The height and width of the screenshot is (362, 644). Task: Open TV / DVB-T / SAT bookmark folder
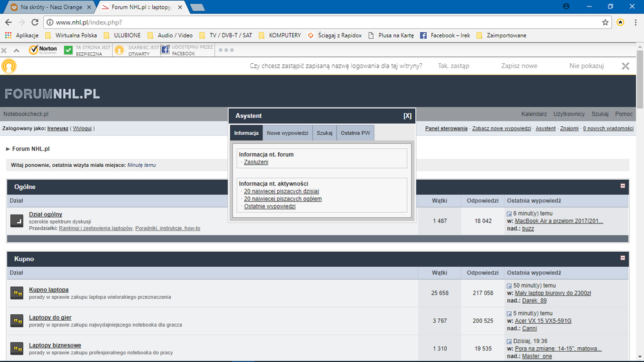[x=226, y=35]
